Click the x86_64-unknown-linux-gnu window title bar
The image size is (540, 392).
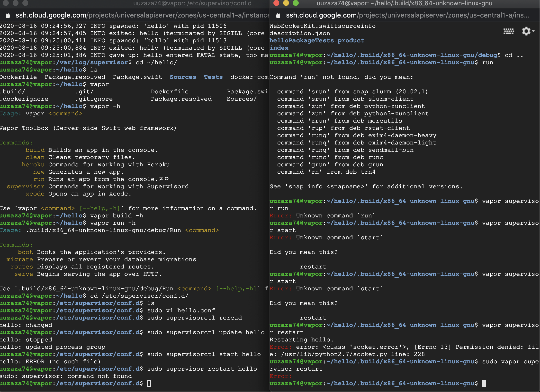pyautogui.click(x=404, y=3)
